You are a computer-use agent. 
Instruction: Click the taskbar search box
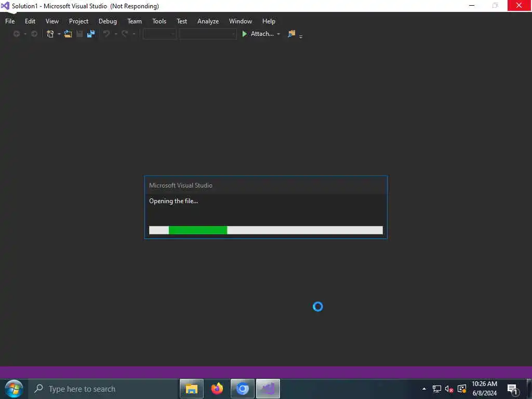pyautogui.click(x=103, y=389)
